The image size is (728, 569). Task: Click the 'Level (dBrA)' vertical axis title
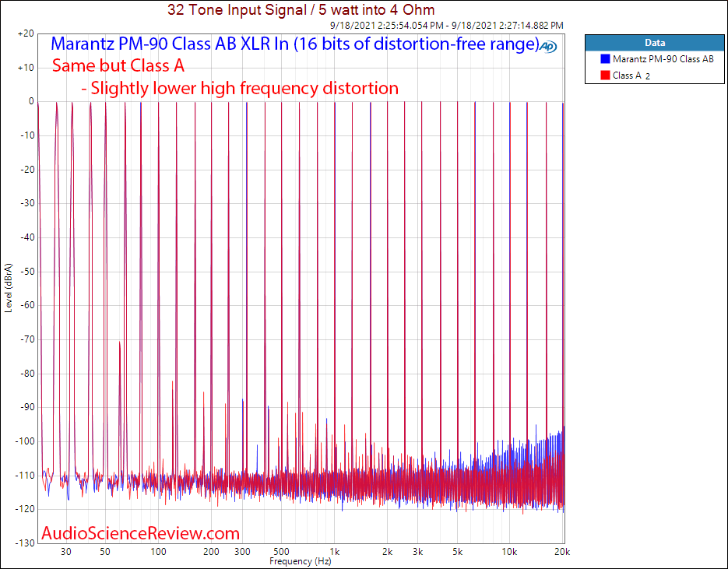[x=9, y=288]
